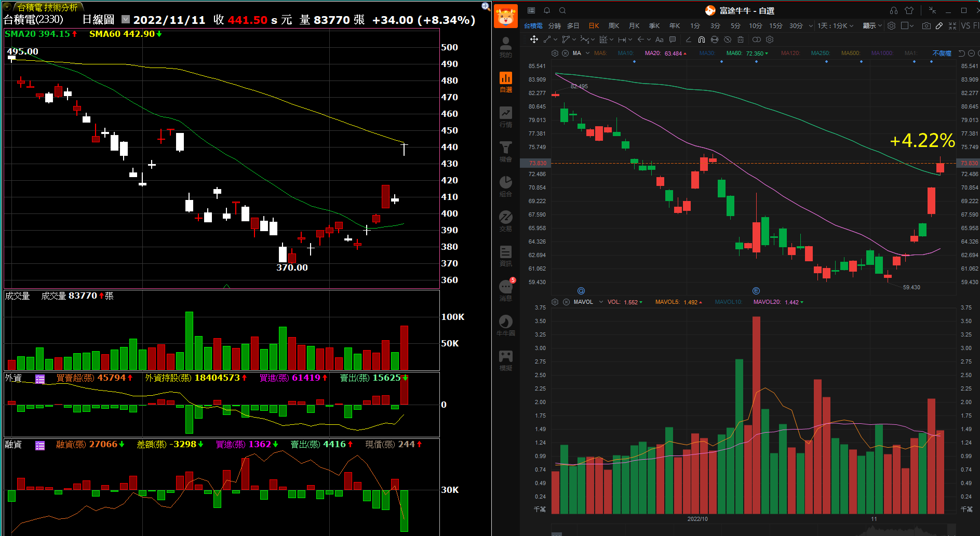Open 1天:1分K range dropdown
This screenshot has height=536, width=980.
835,25
